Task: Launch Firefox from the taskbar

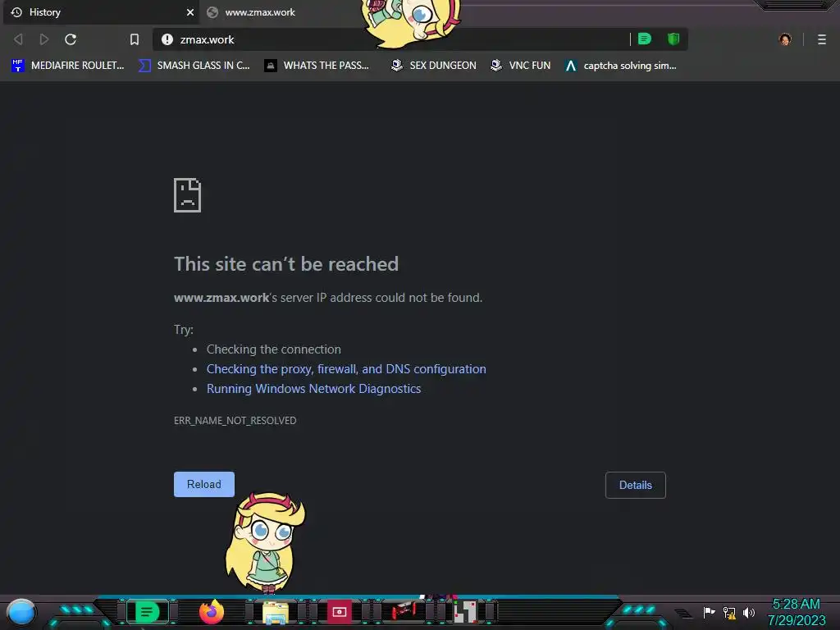Action: [212, 612]
